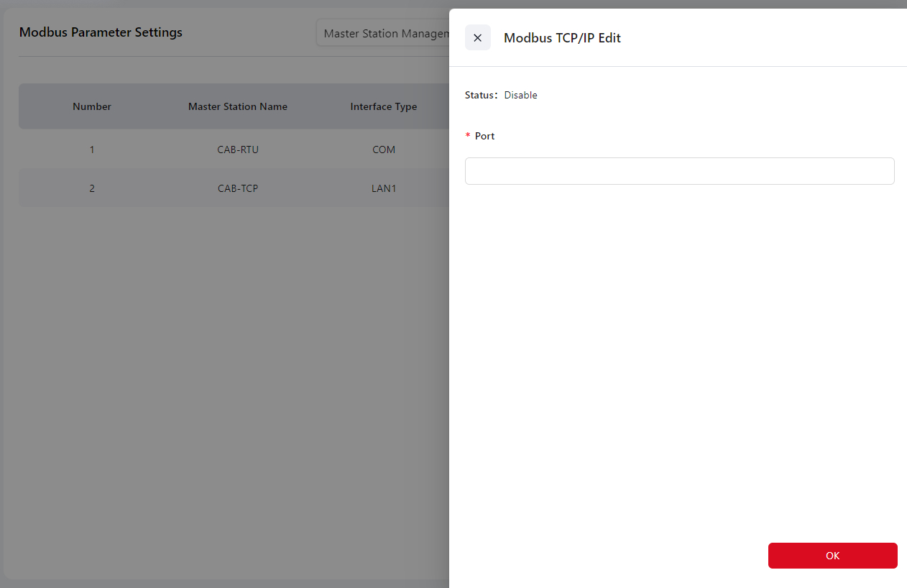Click the red required asterisk beside Port
907x588 pixels.
(469, 137)
